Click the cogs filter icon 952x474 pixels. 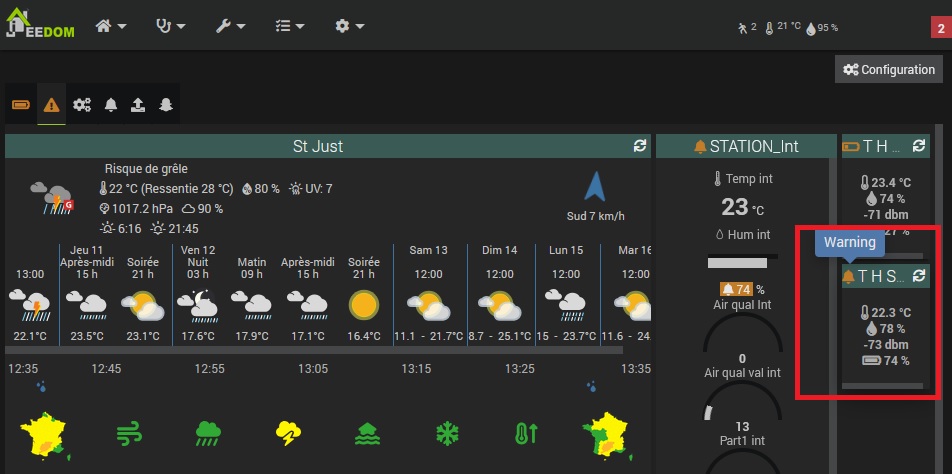[82, 104]
